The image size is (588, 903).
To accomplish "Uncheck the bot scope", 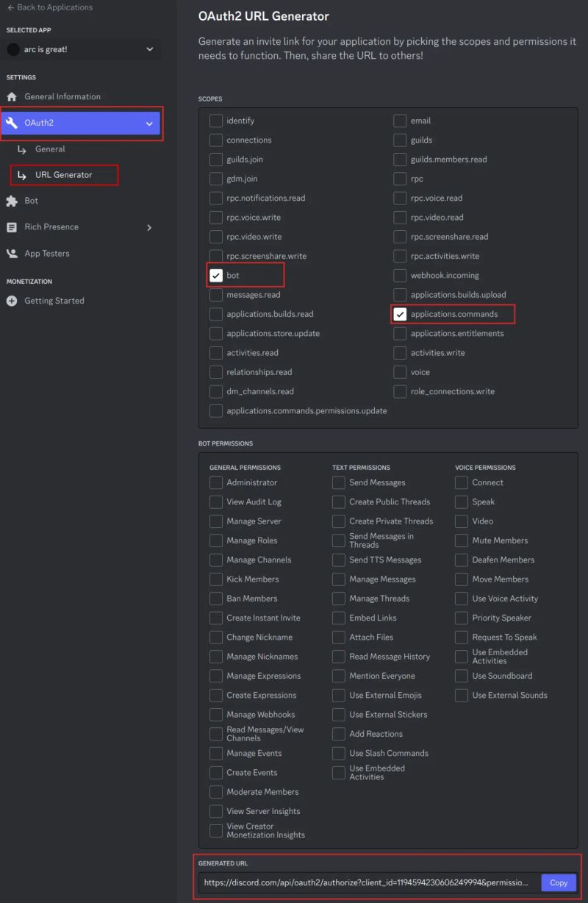I will [216, 276].
